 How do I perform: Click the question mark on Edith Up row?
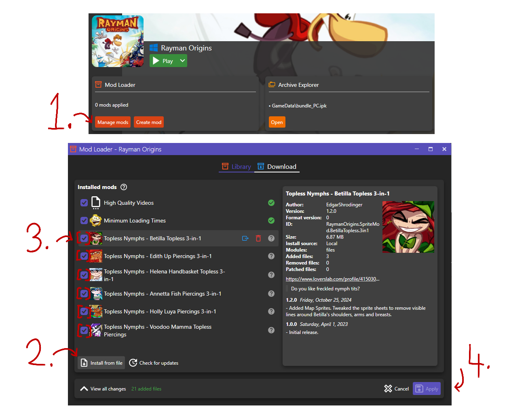(271, 256)
